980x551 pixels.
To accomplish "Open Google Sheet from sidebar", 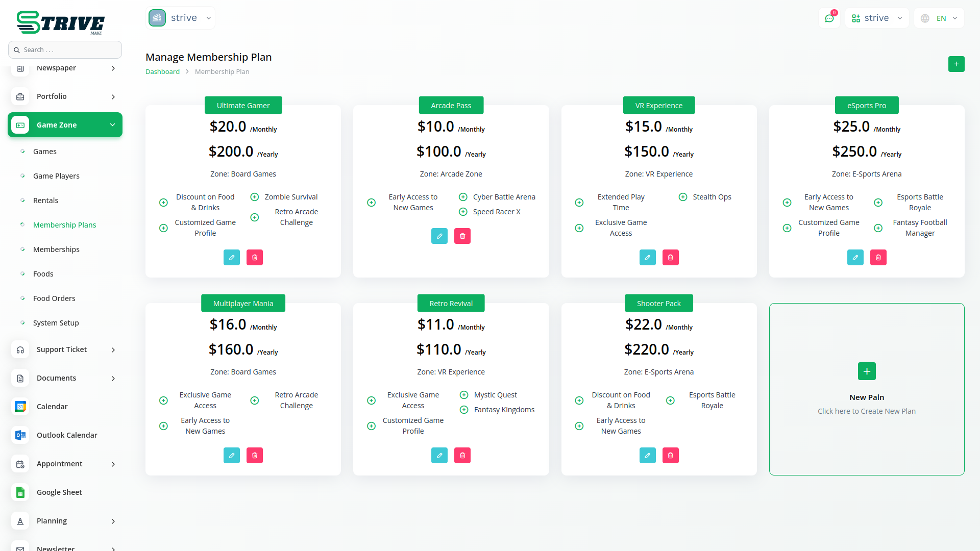I will click(x=59, y=492).
